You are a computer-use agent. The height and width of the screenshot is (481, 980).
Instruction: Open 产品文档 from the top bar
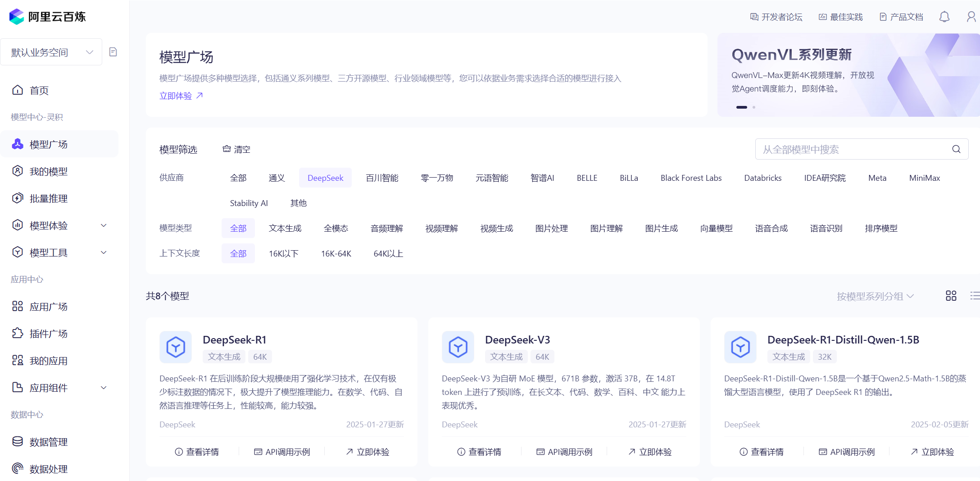point(901,17)
